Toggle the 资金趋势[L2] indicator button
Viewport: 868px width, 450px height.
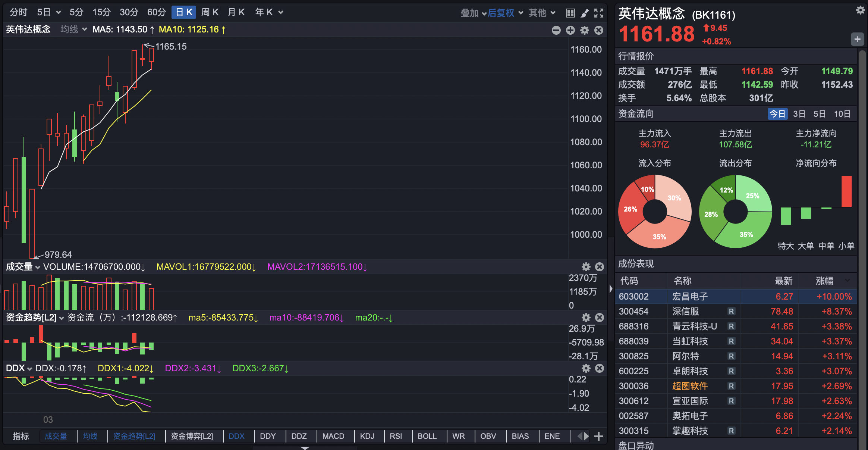click(134, 436)
